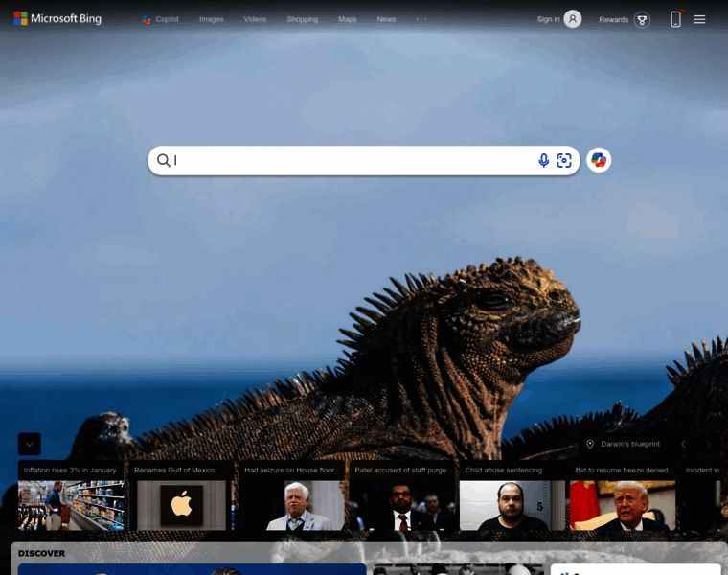This screenshot has width=728, height=575.
Task: Click the search magnifier icon
Action: tap(164, 160)
